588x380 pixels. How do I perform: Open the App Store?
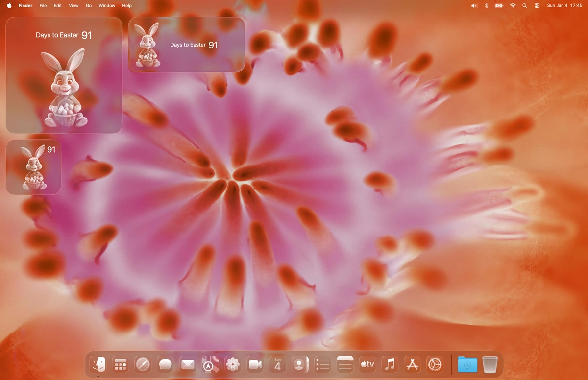coord(412,364)
